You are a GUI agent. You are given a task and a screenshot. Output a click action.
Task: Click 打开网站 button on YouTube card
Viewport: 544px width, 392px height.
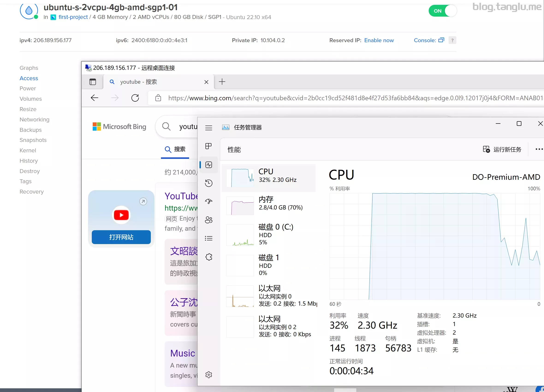pos(121,237)
